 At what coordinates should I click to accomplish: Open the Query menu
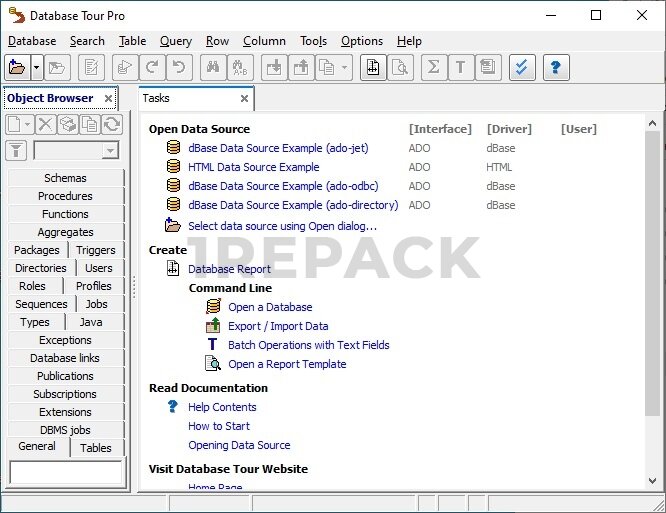175,41
